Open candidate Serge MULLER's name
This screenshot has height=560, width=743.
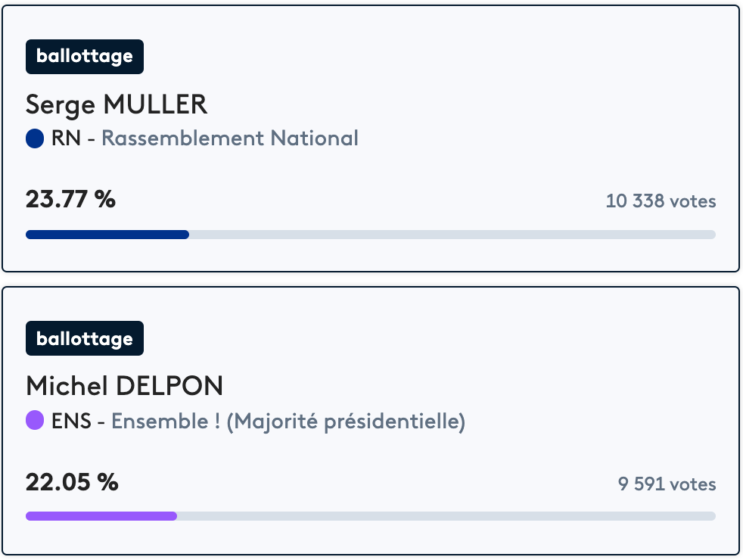[117, 104]
